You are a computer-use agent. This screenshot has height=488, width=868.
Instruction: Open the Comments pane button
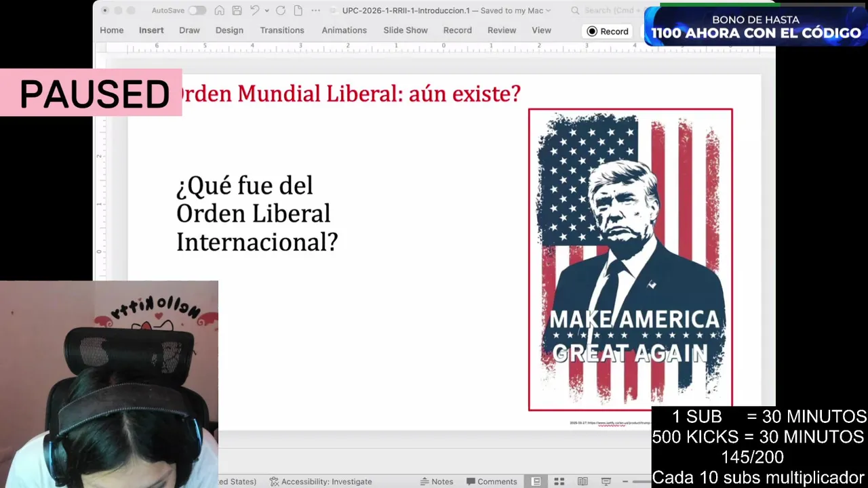tap(492, 481)
